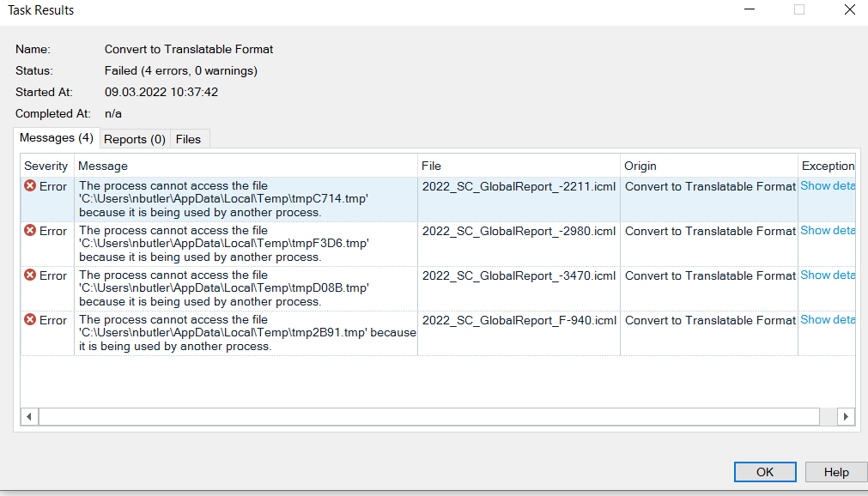
Task: Click the left horizontal scrollbar arrow
Action: [28, 415]
